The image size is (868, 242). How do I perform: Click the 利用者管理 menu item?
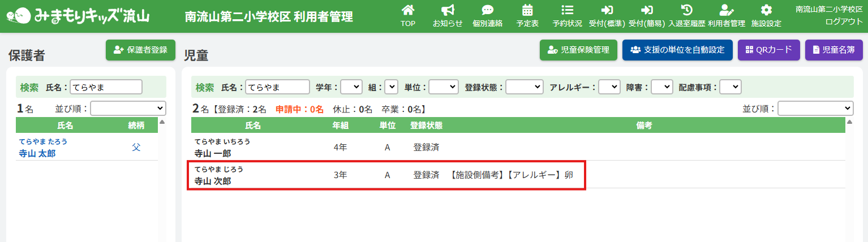coord(726,15)
